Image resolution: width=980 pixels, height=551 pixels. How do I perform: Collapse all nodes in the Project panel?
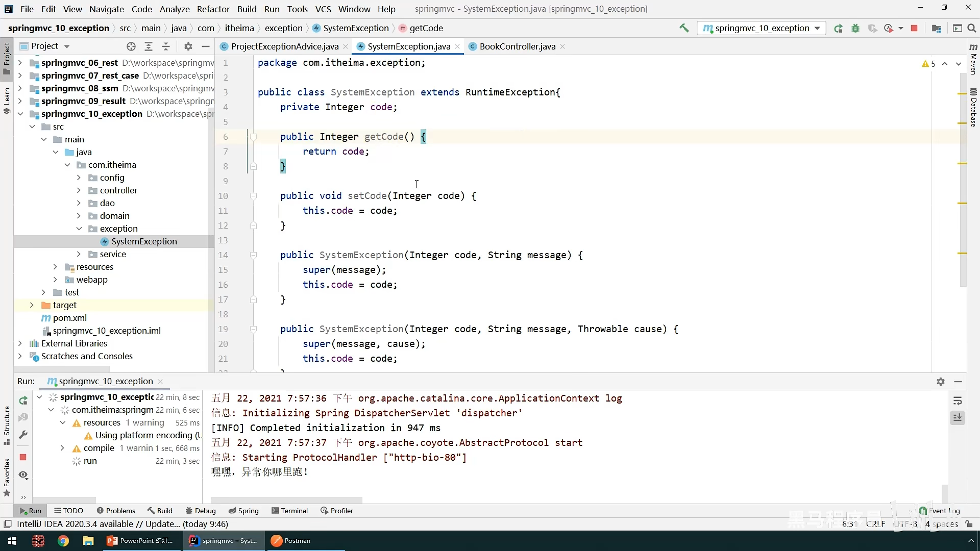[x=166, y=46]
